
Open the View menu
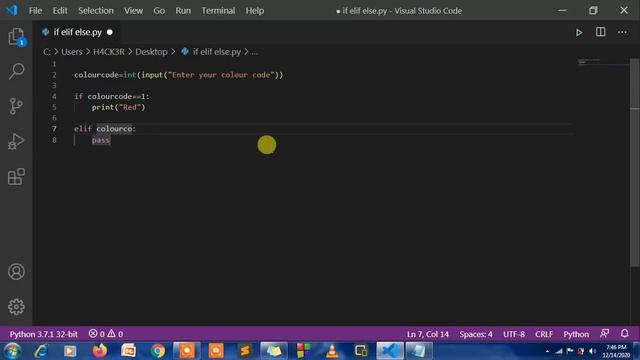(x=133, y=11)
